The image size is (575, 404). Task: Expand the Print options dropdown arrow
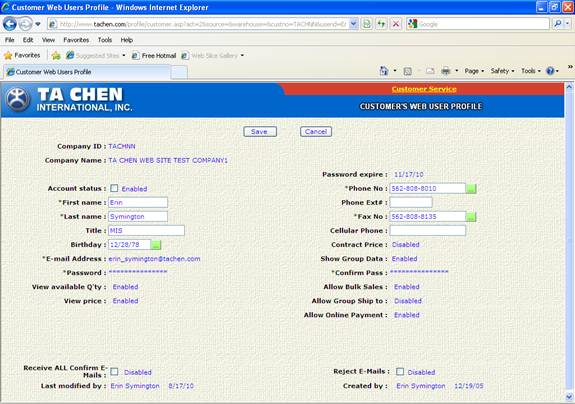click(x=457, y=71)
